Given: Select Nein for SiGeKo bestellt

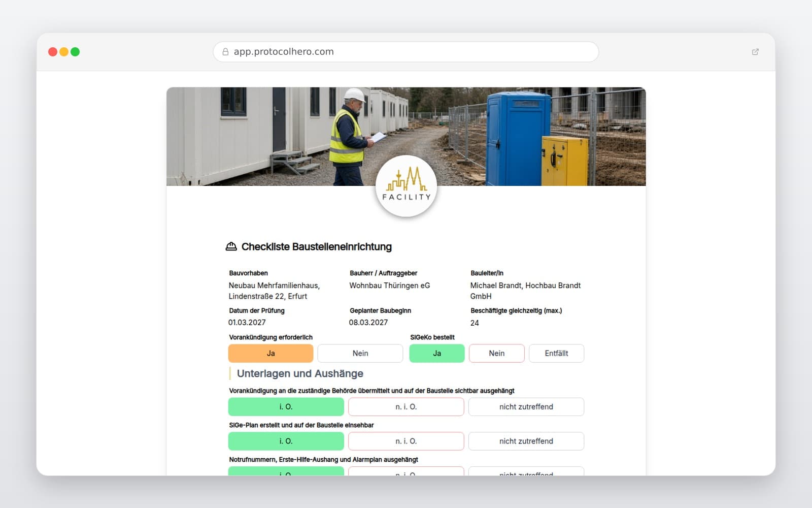Looking at the screenshot, I should tap(497, 353).
